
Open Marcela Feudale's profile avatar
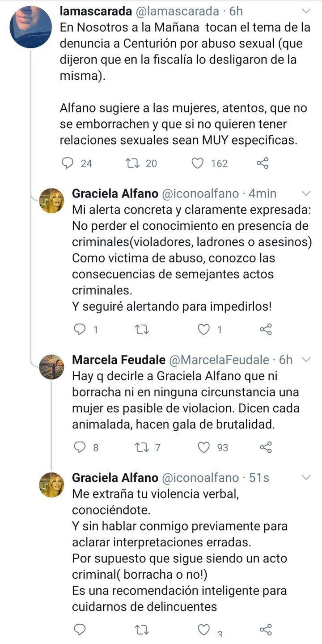click(x=51, y=367)
